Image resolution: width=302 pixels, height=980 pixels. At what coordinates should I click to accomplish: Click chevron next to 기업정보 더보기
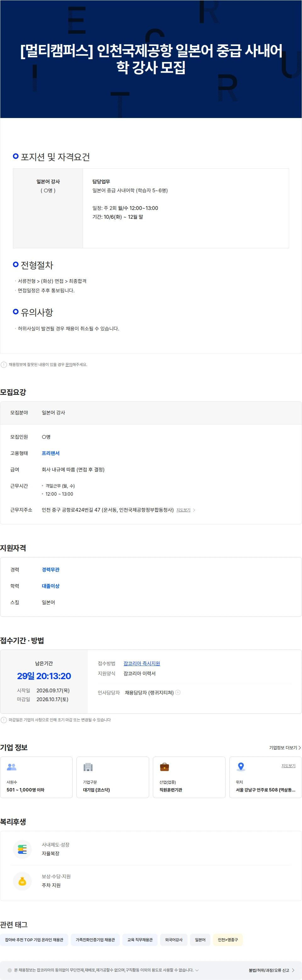300,747
